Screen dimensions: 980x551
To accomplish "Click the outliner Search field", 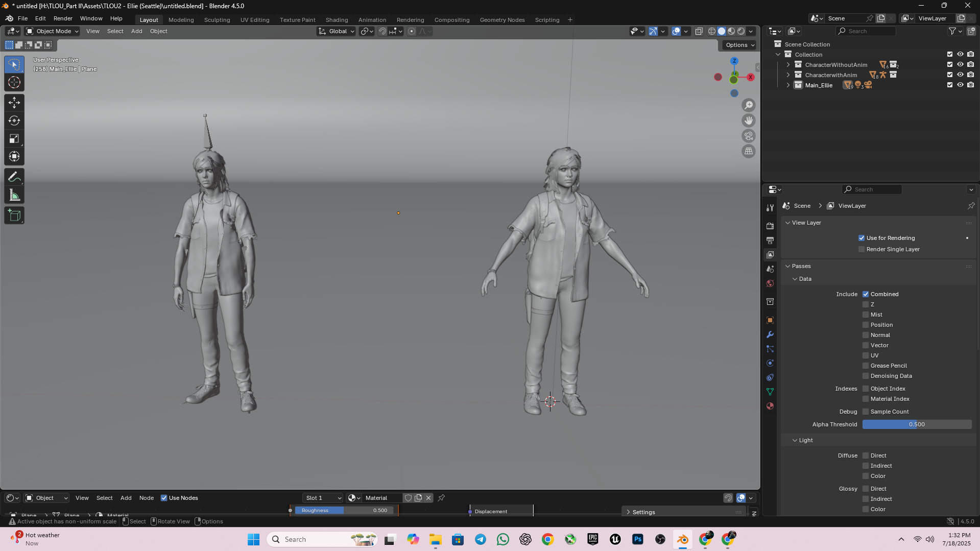I will tap(866, 31).
